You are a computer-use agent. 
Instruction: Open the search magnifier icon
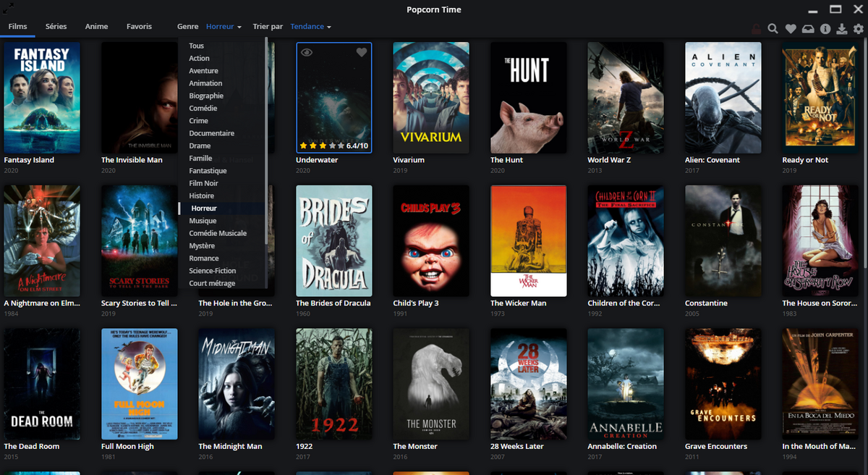(x=773, y=29)
